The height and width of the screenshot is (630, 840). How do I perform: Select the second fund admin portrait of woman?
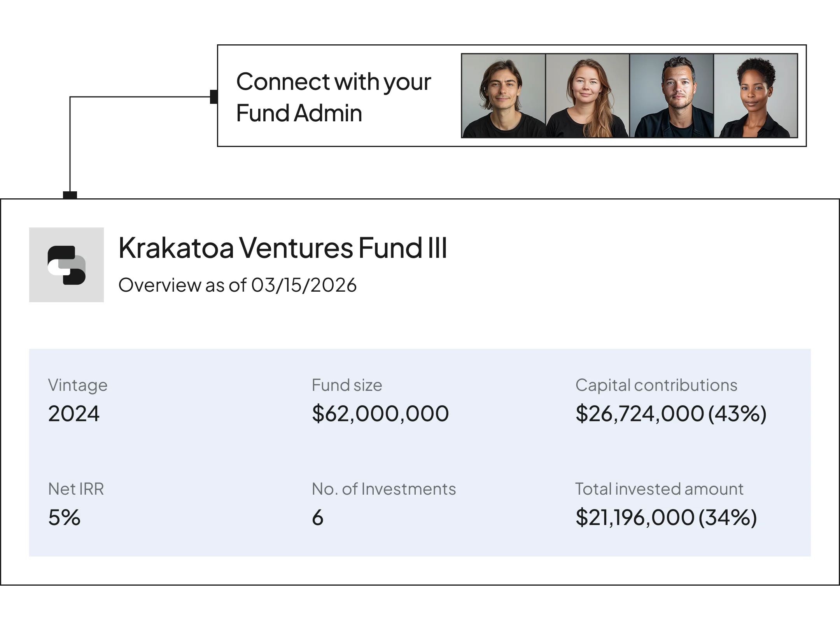pos(587,96)
